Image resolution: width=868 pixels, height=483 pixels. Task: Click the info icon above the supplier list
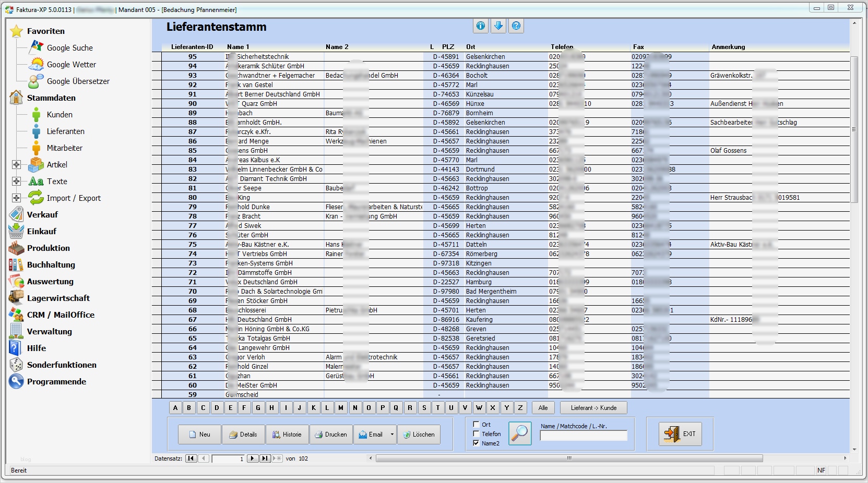tap(480, 26)
